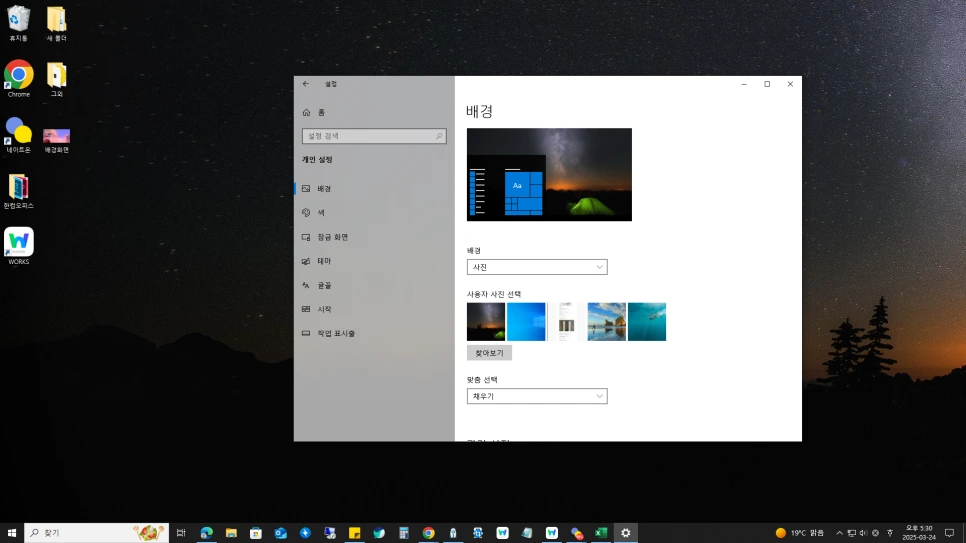Click the taskbar 찾기 search box
The width and height of the screenshot is (966, 543).
pyautogui.click(x=97, y=533)
